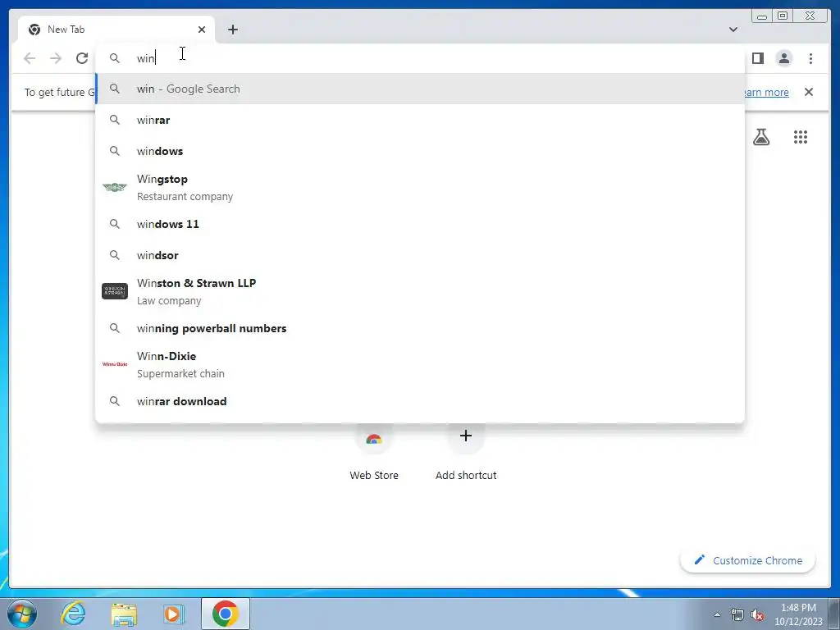This screenshot has height=630, width=840.
Task: Open the Chrome Labs flask icon
Action: [x=761, y=137]
